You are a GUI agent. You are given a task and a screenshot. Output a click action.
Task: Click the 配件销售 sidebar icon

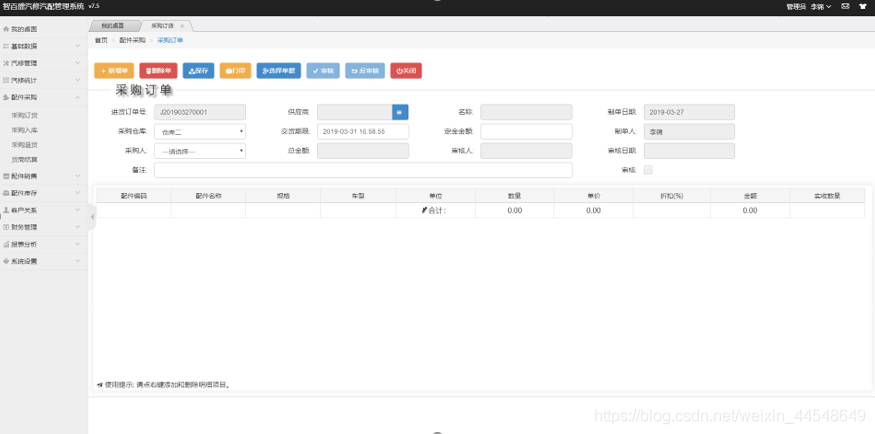6,176
